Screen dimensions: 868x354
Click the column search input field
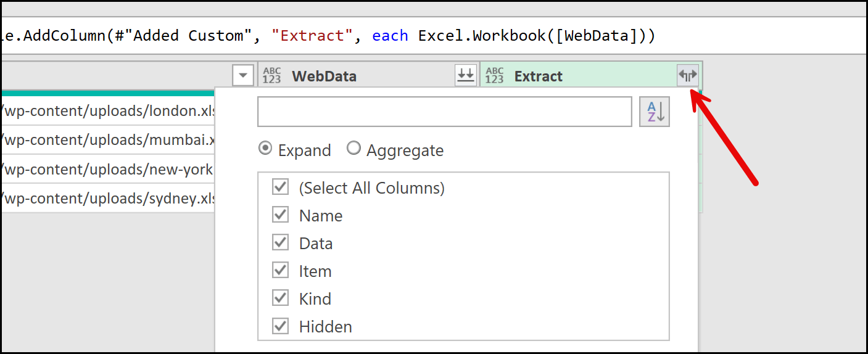tap(444, 112)
